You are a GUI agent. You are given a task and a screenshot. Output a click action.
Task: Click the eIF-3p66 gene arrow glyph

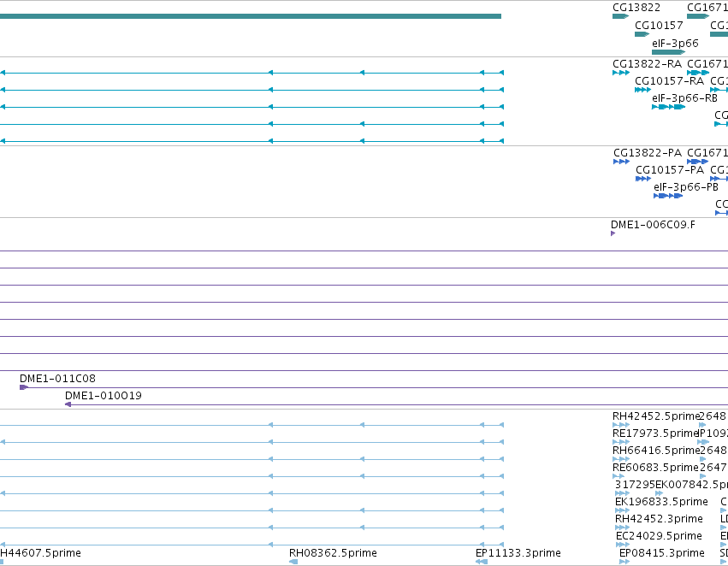point(669,52)
